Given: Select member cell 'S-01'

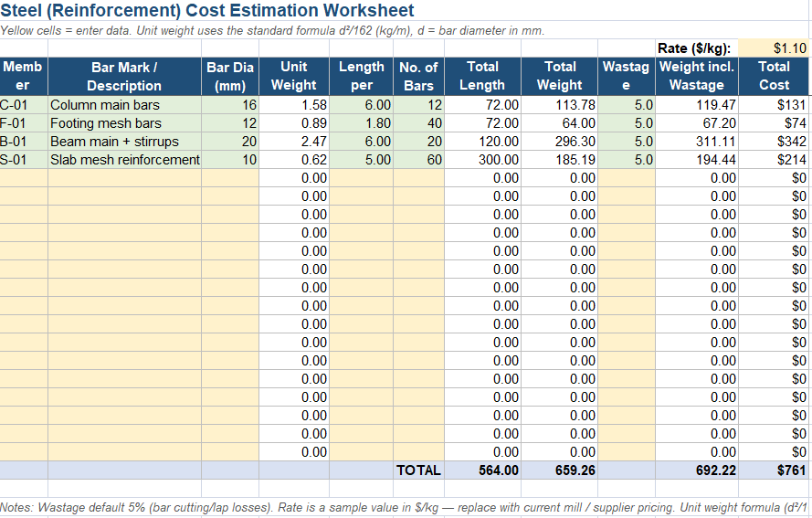Looking at the screenshot, I should tap(24, 160).
